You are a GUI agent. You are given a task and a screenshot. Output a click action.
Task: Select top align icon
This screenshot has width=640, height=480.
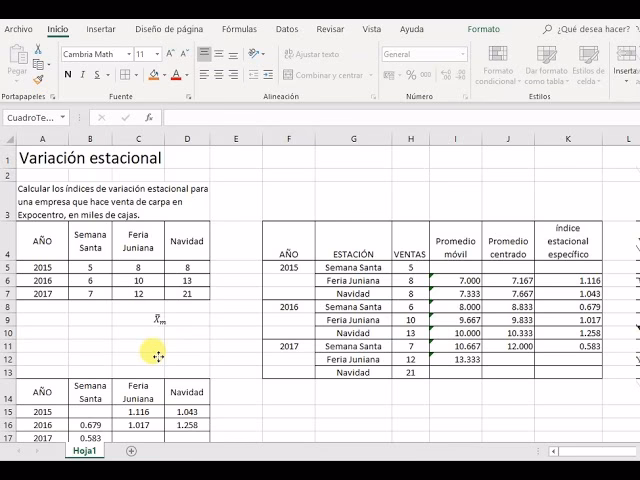(x=204, y=54)
